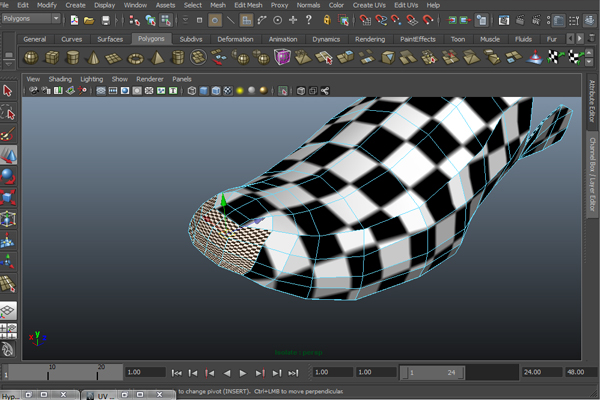Open the Create UVs menu
600x400 pixels.
(x=369, y=5)
